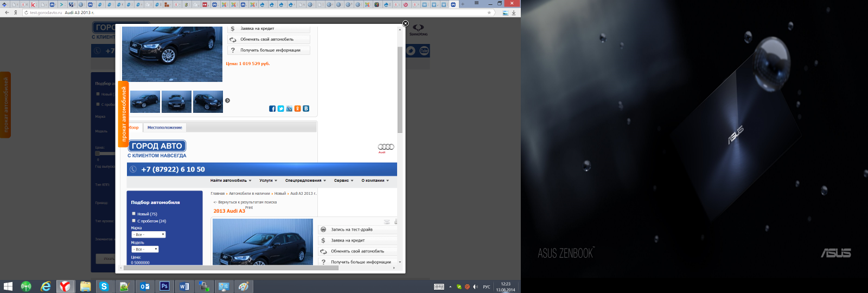Open the Модель dropdown

point(145,249)
